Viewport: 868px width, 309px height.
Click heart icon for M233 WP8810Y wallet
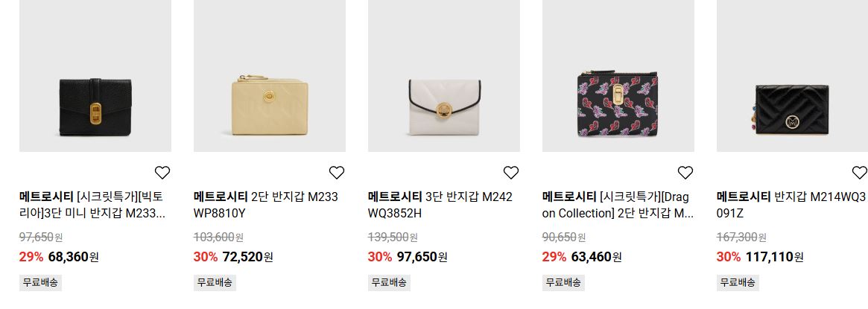coord(337,173)
